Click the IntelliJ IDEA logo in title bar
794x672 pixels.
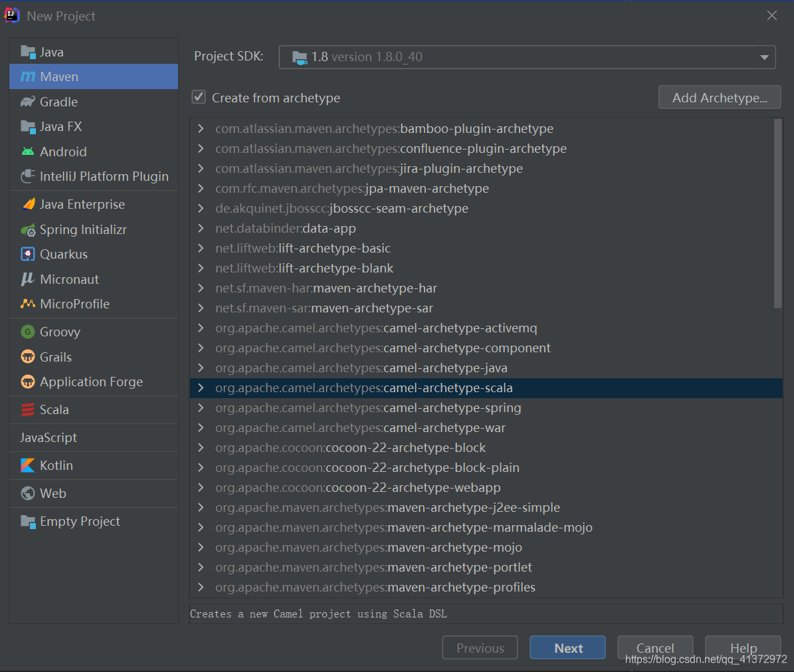(12, 15)
